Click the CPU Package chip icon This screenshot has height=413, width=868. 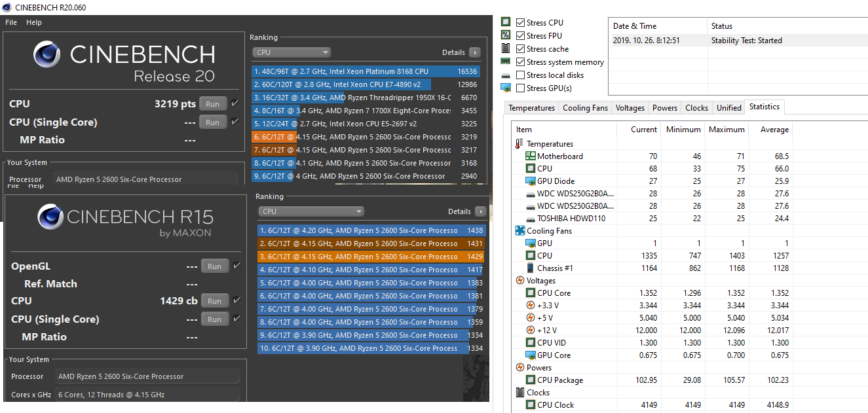coord(531,380)
